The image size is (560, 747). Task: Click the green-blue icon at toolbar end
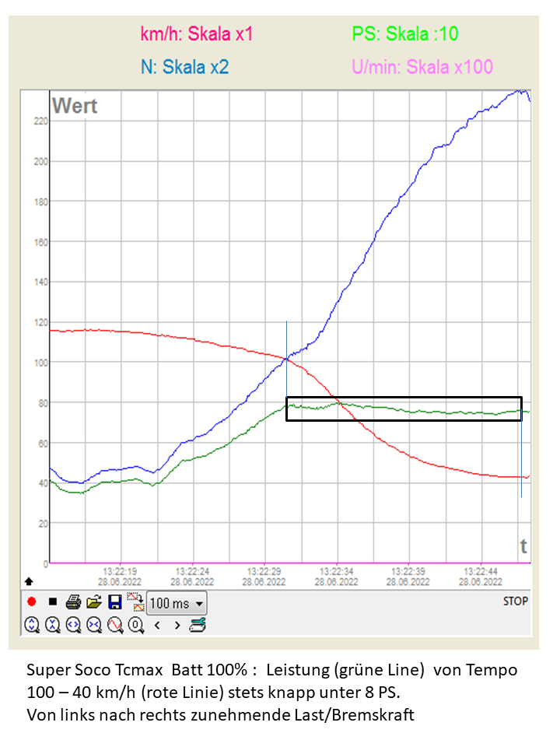point(198,624)
